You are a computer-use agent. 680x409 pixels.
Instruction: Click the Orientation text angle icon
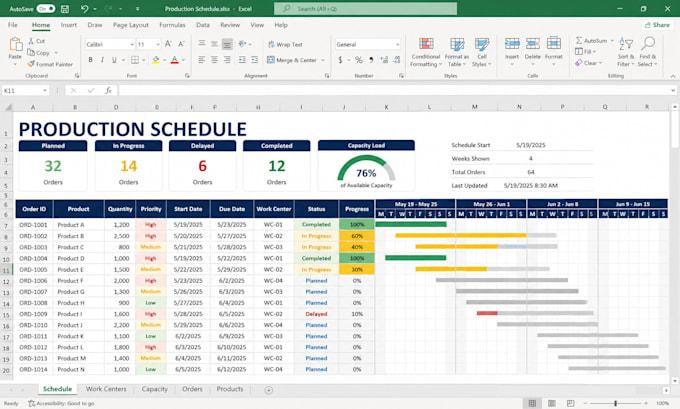(242, 44)
